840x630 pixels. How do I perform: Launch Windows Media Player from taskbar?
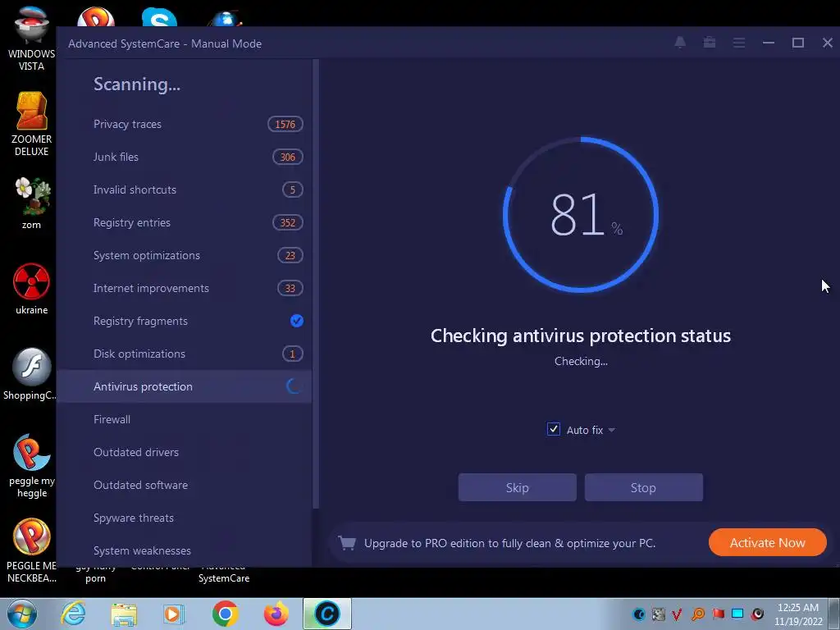pyautogui.click(x=173, y=614)
